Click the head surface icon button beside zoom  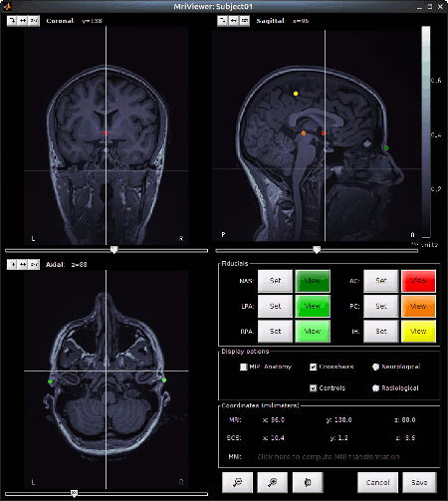pos(308,482)
